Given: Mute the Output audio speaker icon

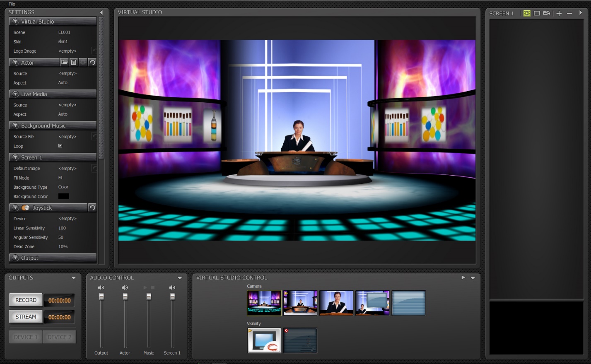Looking at the screenshot, I should [101, 287].
